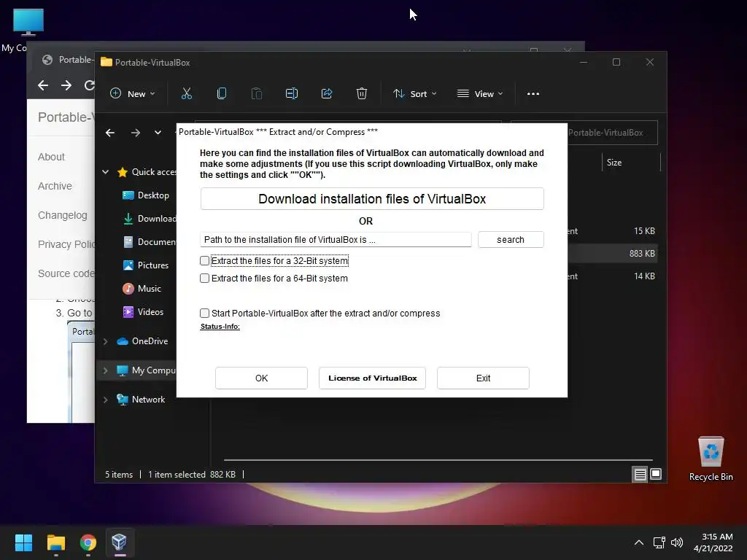Viewport: 747px width, 560px height.
Task: Click the Share icon in Explorer toolbar
Action: point(327,93)
